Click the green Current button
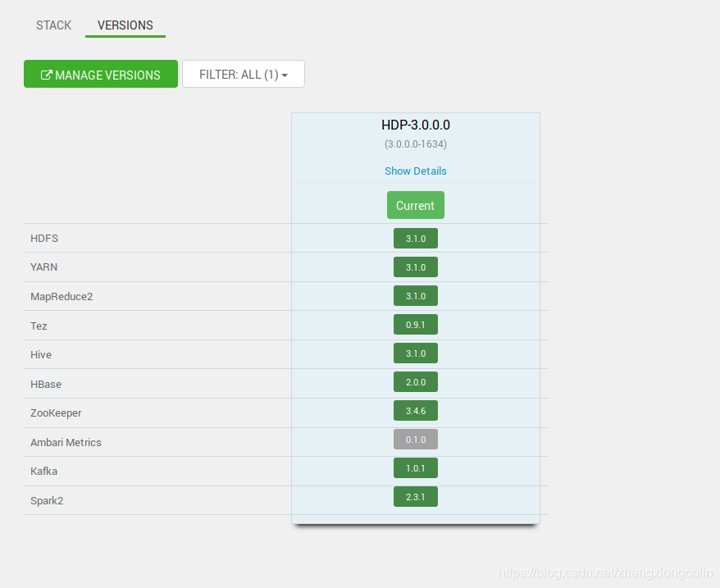 (416, 205)
